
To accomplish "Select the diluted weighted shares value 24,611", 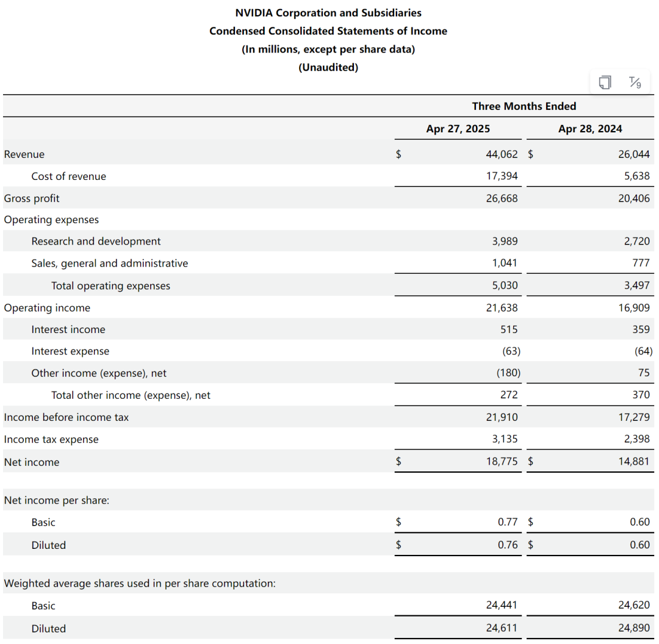I will (502, 628).
